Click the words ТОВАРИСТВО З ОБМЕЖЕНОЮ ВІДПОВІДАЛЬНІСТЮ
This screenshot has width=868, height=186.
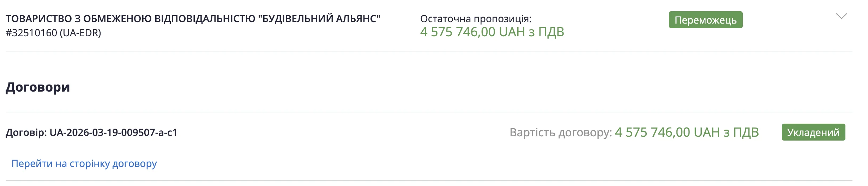pyautogui.click(x=131, y=18)
